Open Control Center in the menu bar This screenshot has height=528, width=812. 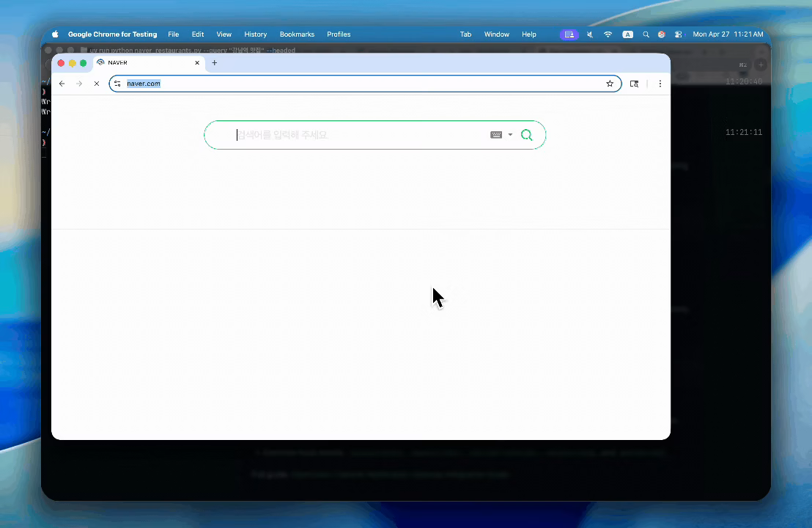tap(678, 34)
